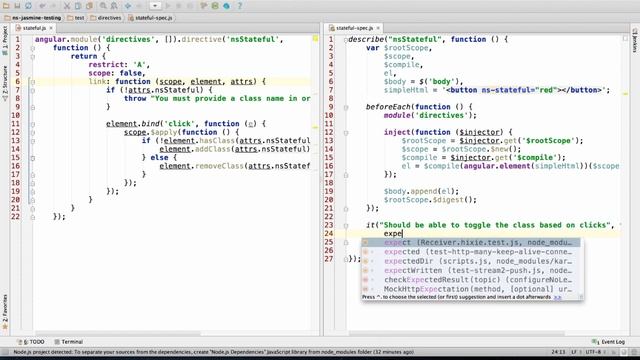Open the Structure tool window tab
Image resolution: width=640 pixels, height=360 pixels.
coord(5,83)
